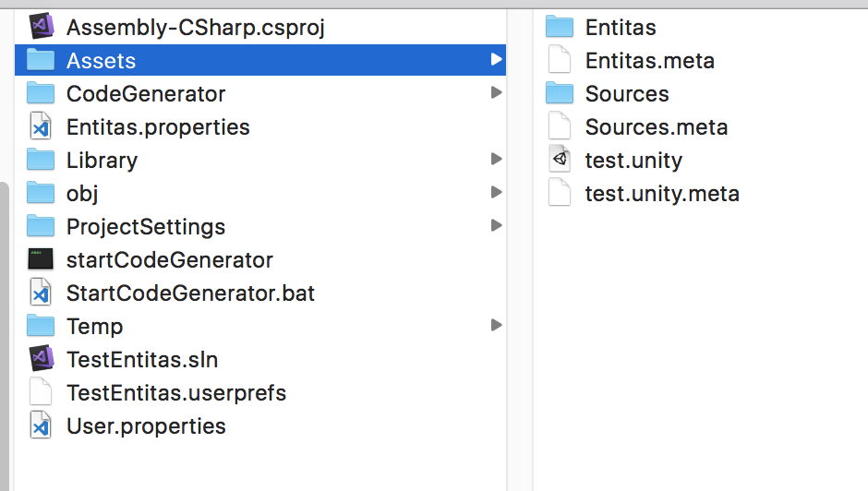Click the terminal icon of startCodeGenerator
The height and width of the screenshot is (491, 868).
(41, 259)
